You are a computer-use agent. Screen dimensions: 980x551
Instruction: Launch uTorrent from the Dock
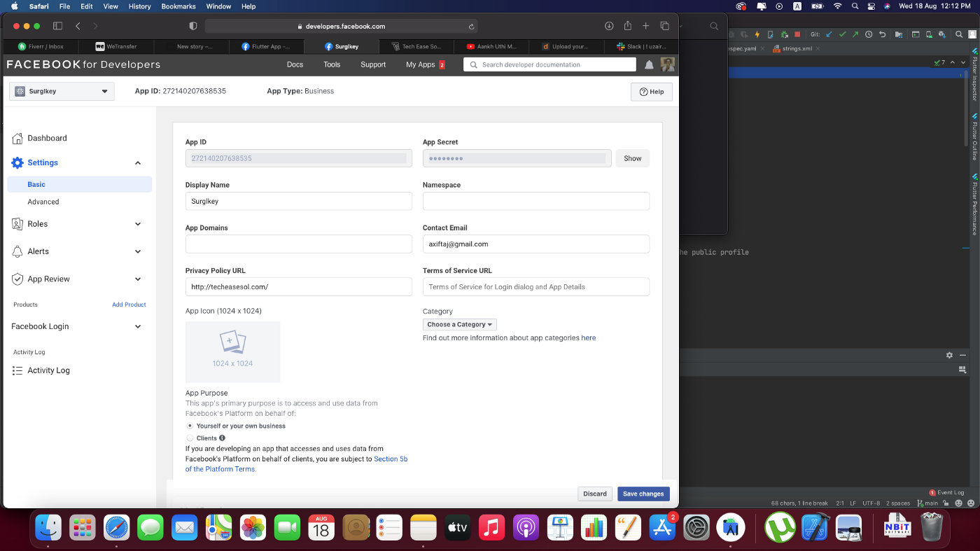click(779, 527)
